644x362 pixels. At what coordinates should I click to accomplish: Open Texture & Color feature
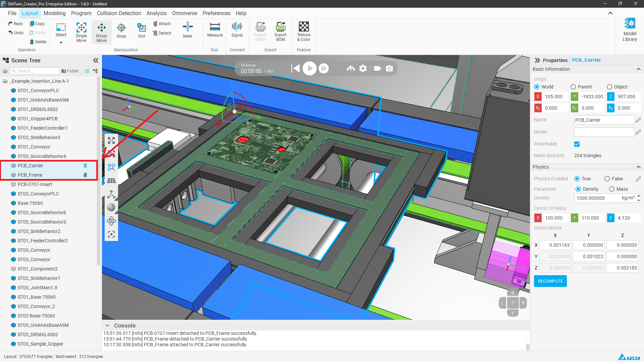(x=304, y=32)
